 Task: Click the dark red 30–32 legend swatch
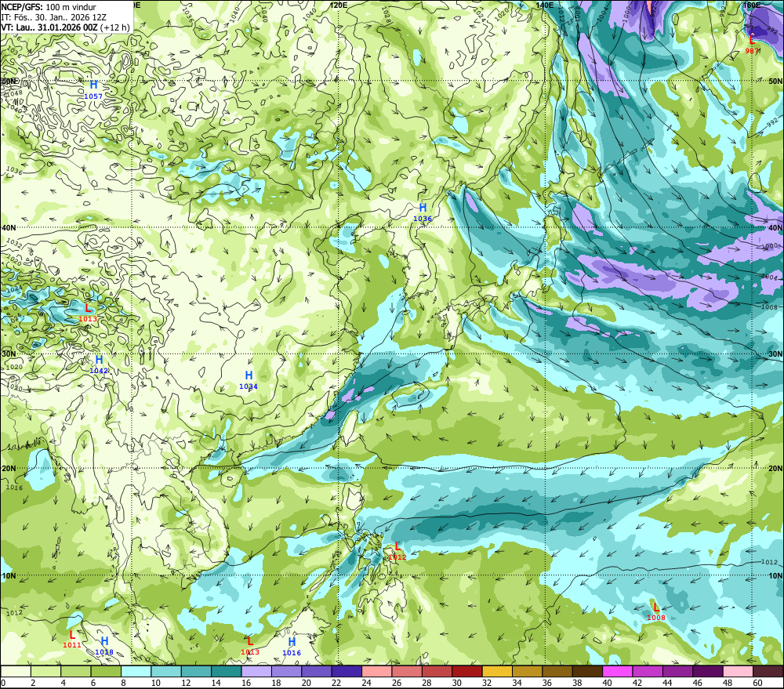(x=467, y=672)
